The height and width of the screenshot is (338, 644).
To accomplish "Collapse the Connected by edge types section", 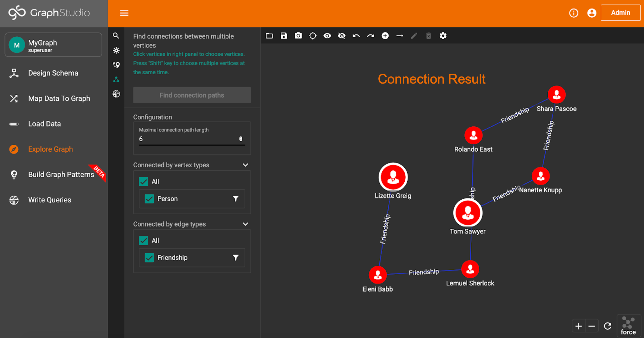I will (245, 224).
